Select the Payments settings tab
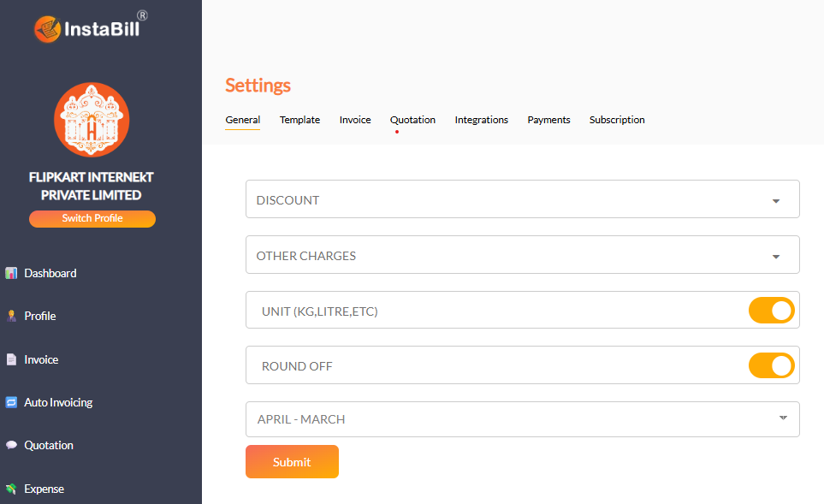The width and height of the screenshot is (824, 504). (548, 120)
